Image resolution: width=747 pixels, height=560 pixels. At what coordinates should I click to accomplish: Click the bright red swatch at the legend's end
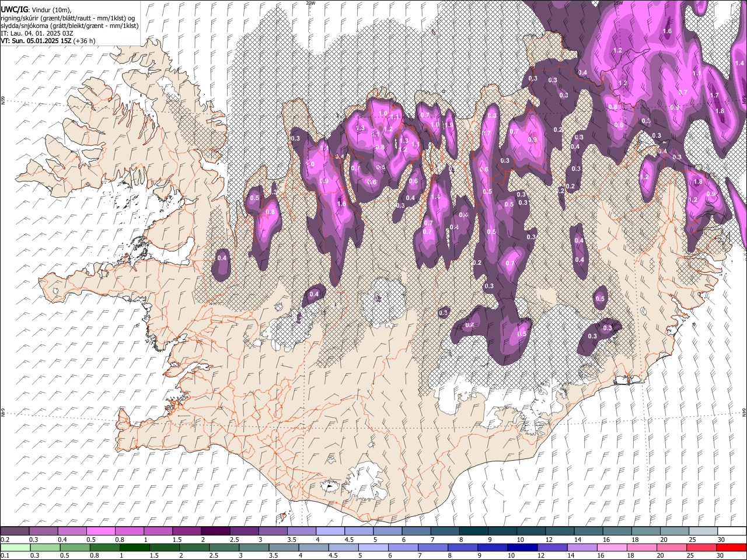coord(731,547)
